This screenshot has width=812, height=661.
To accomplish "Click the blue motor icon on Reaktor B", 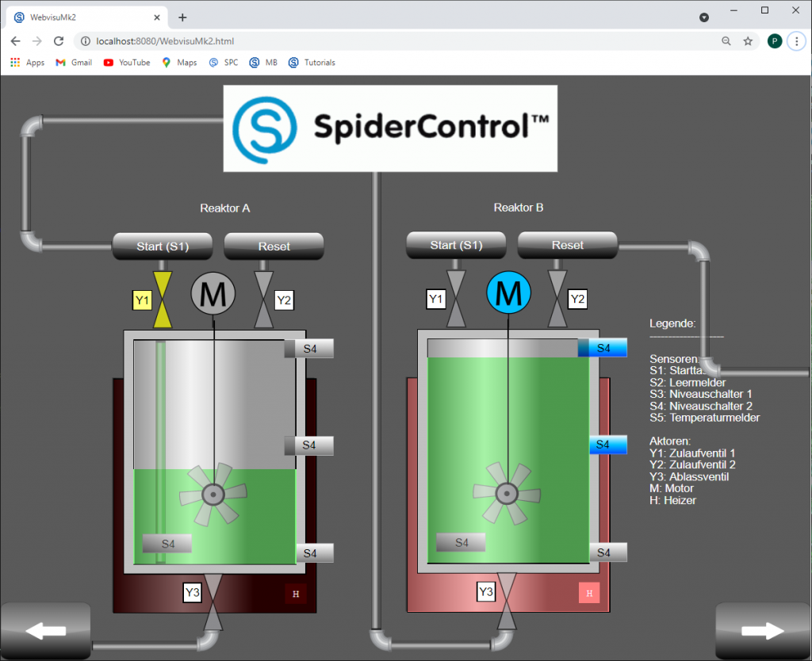I will (508, 293).
